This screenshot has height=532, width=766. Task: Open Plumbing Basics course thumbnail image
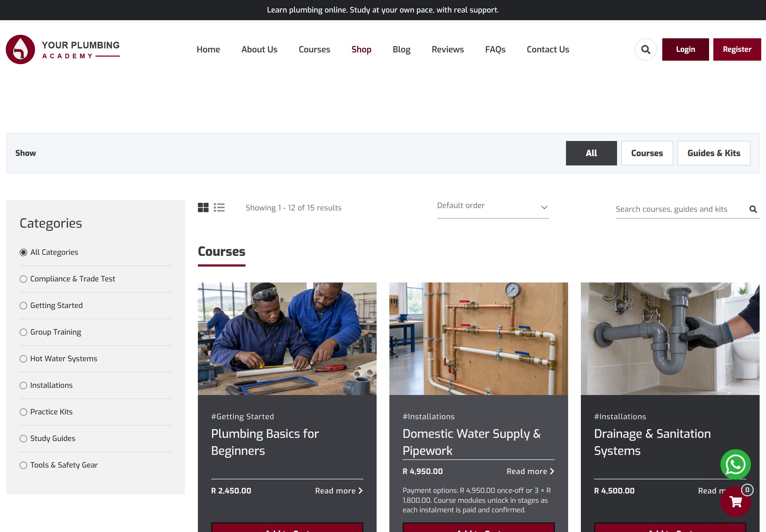click(287, 339)
